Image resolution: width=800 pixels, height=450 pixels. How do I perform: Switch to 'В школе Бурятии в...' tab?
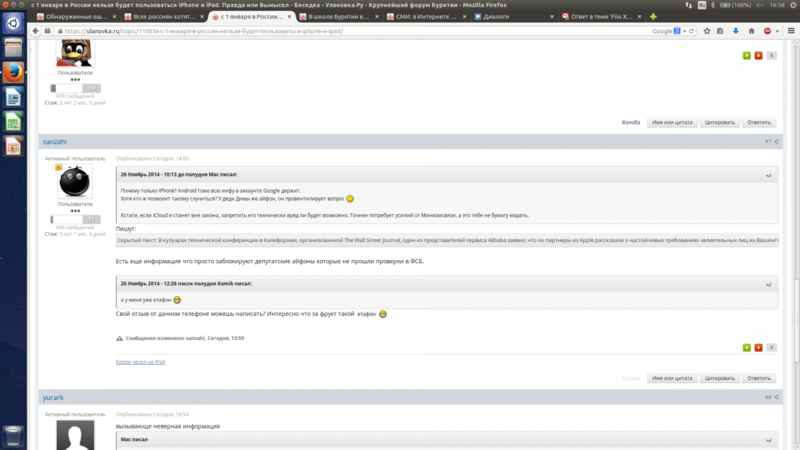click(339, 16)
